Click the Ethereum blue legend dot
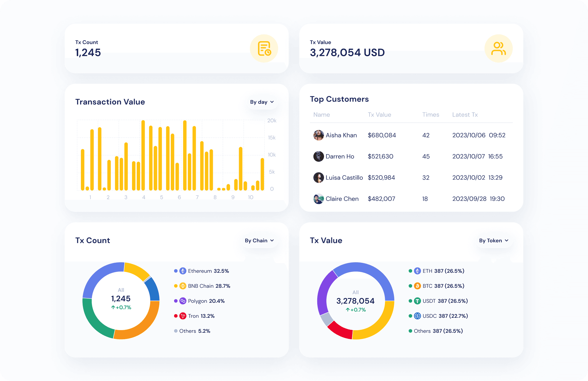The width and height of the screenshot is (588, 381). (x=176, y=271)
